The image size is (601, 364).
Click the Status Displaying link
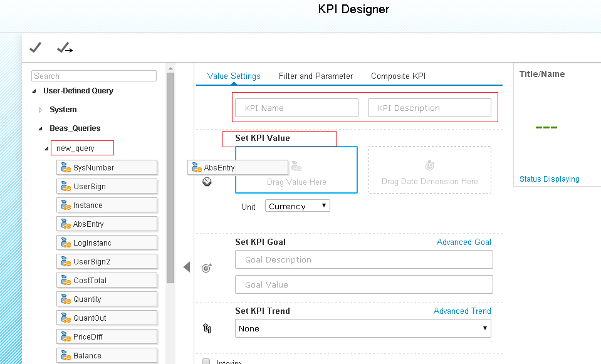coord(549,179)
